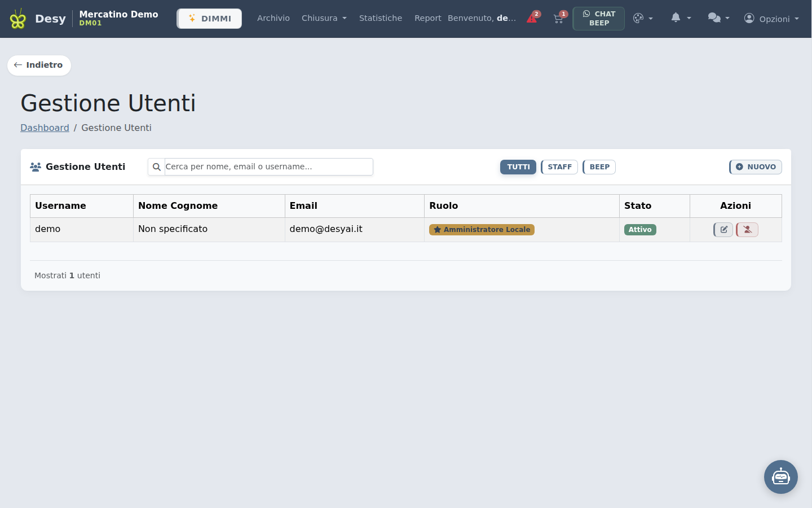Edit the demo user

point(723,230)
